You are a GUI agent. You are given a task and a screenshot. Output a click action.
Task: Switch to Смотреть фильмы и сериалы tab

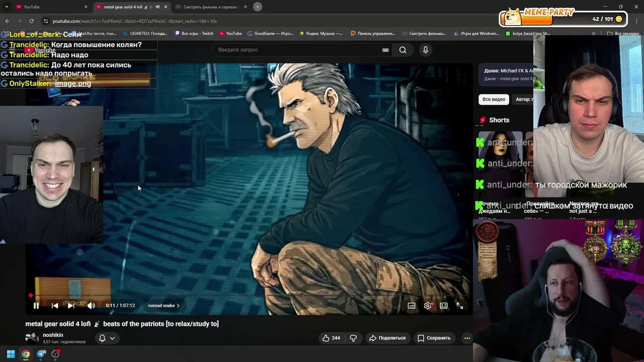[x=210, y=7]
